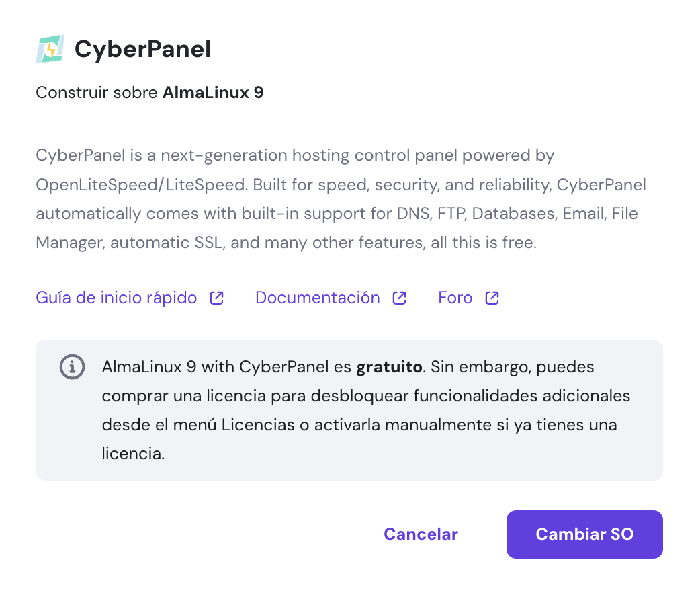Click the external-link icon beside Guía de inicio rápido
This screenshot has height=597, width=700.
[216, 297]
